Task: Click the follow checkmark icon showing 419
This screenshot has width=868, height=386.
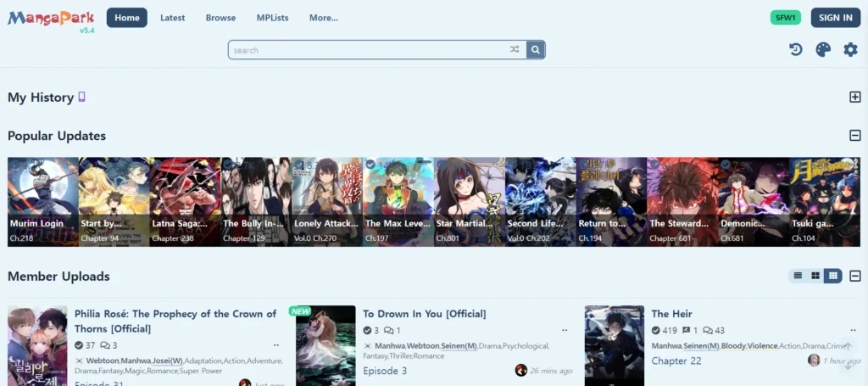Action: coord(655,331)
